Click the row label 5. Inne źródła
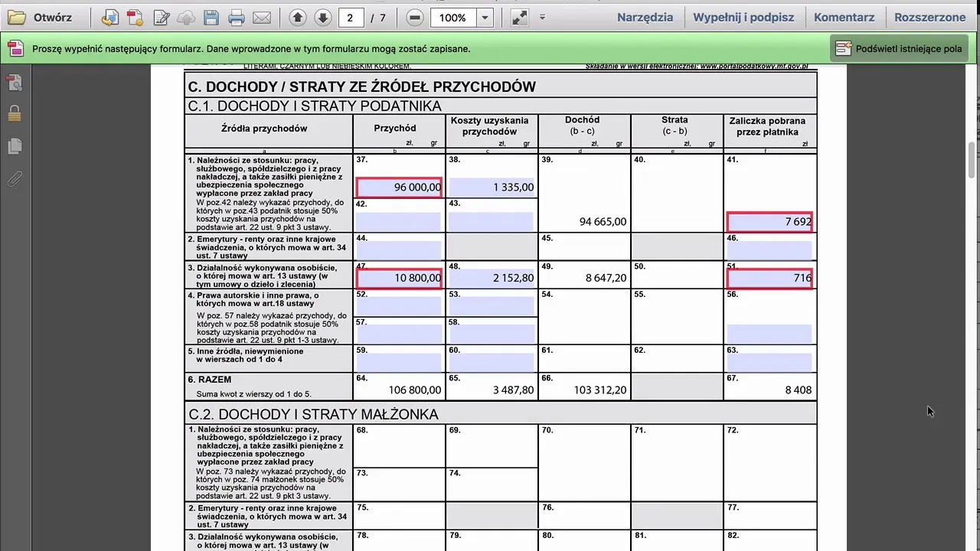The image size is (980, 551). 246,355
